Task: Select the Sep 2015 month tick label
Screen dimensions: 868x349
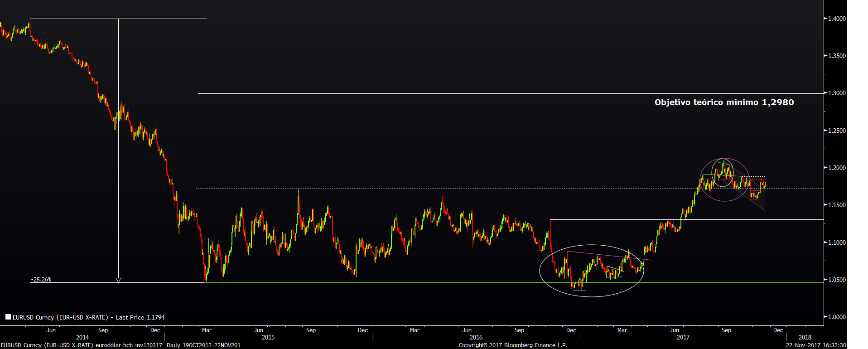Action: 311,330
